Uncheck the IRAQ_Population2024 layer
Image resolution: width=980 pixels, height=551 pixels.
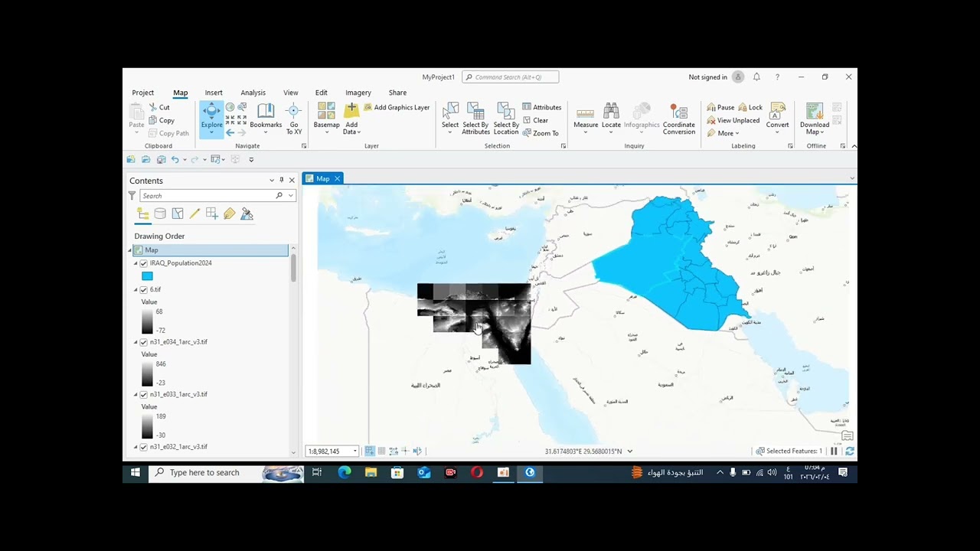(143, 263)
